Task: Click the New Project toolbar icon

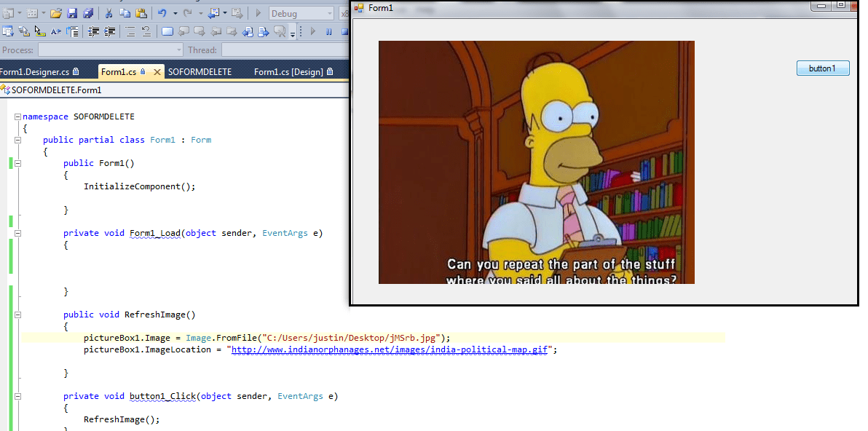Action: click(7, 13)
